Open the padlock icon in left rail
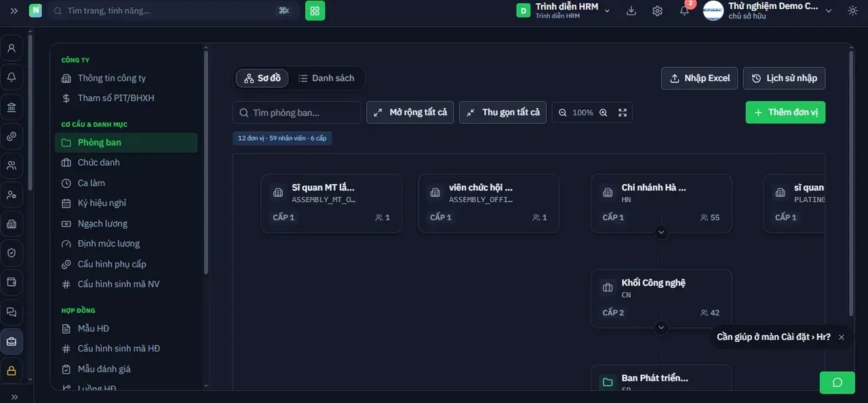The width and height of the screenshot is (868, 403). [x=12, y=371]
